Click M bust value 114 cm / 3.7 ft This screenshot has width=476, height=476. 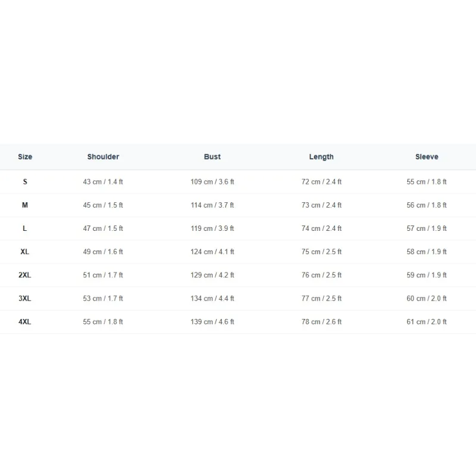click(212, 205)
